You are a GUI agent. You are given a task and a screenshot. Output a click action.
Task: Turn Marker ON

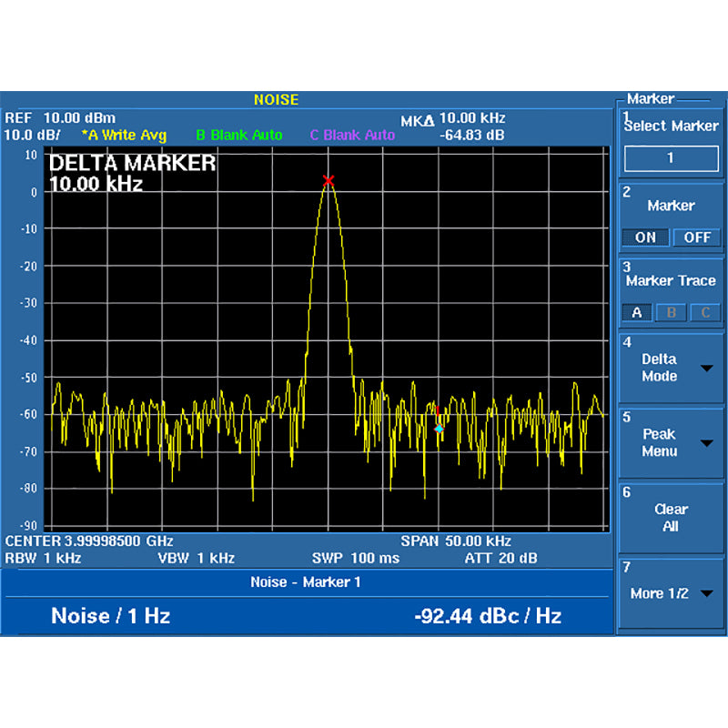[645, 238]
